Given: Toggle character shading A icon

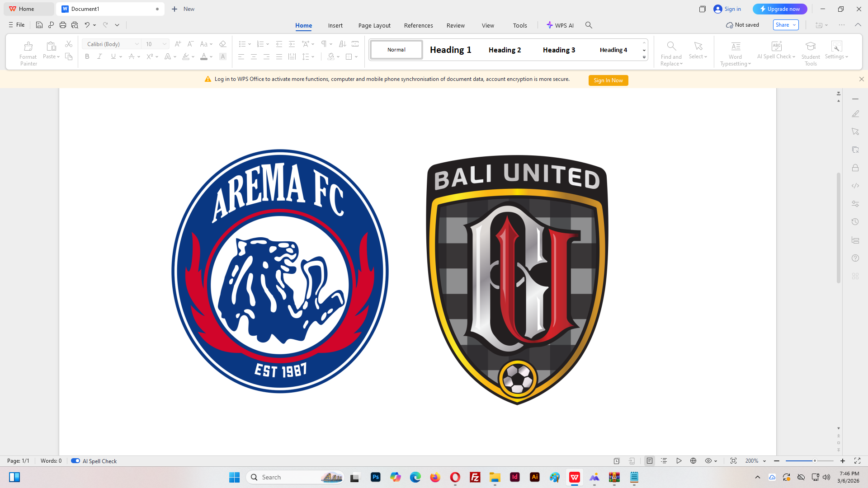Looking at the screenshot, I should pyautogui.click(x=222, y=56).
